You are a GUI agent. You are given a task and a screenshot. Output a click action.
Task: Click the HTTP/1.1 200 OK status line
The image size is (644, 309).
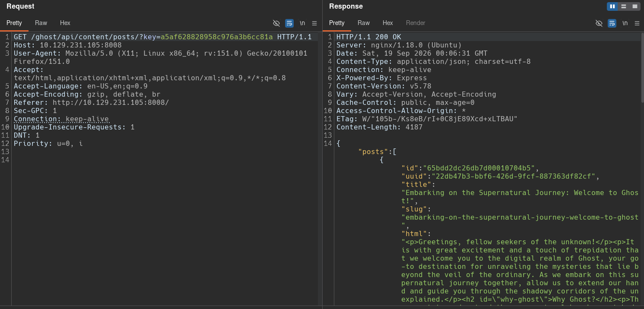click(x=369, y=37)
